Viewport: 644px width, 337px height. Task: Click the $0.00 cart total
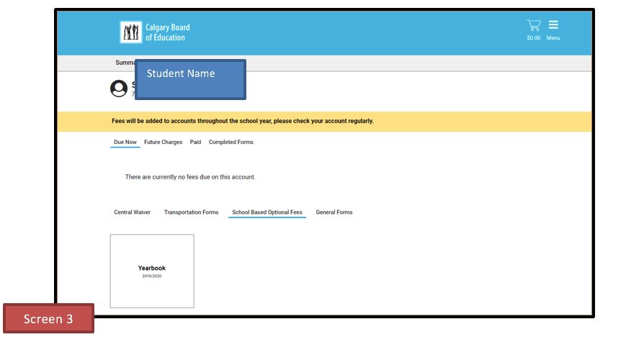click(x=533, y=38)
